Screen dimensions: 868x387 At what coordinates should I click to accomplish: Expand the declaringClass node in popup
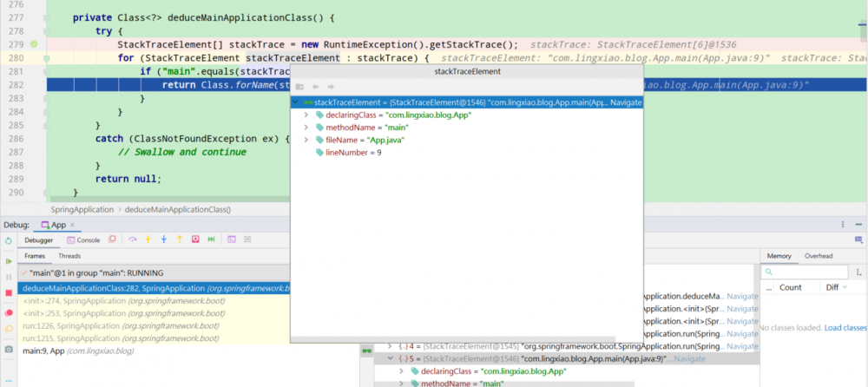(306, 115)
